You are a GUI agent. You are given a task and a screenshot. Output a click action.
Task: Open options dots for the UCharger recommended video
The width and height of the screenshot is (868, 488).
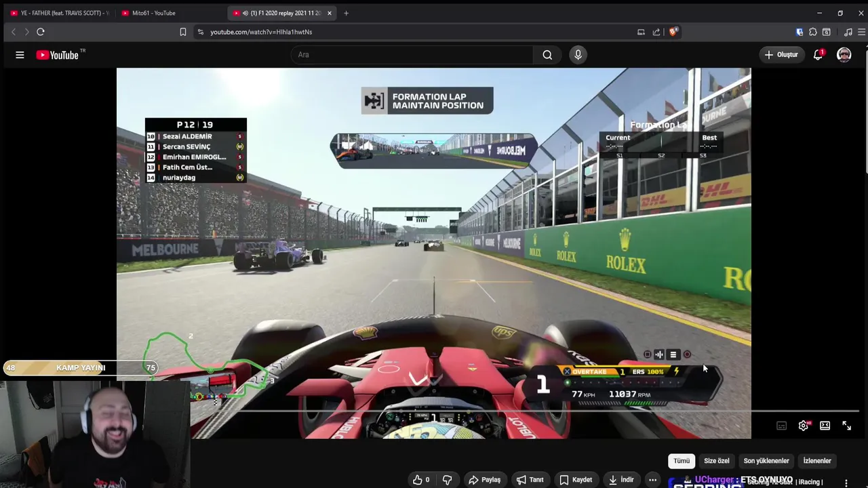point(846,483)
